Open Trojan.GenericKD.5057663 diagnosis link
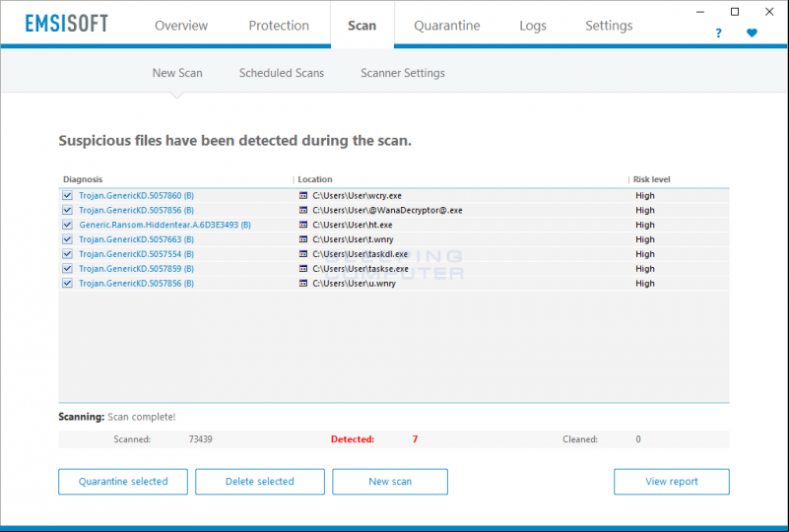This screenshot has width=789, height=532. [x=136, y=239]
